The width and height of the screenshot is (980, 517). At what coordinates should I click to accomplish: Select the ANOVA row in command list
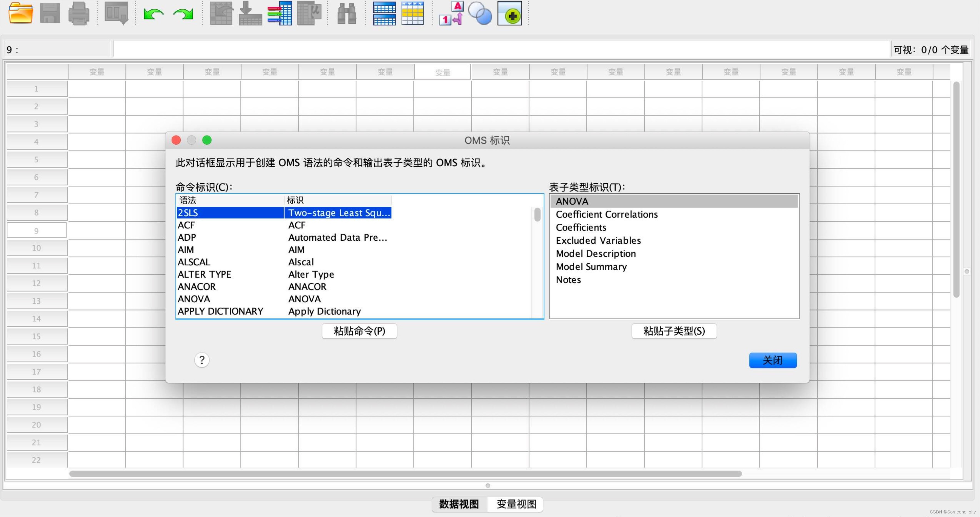(194, 299)
